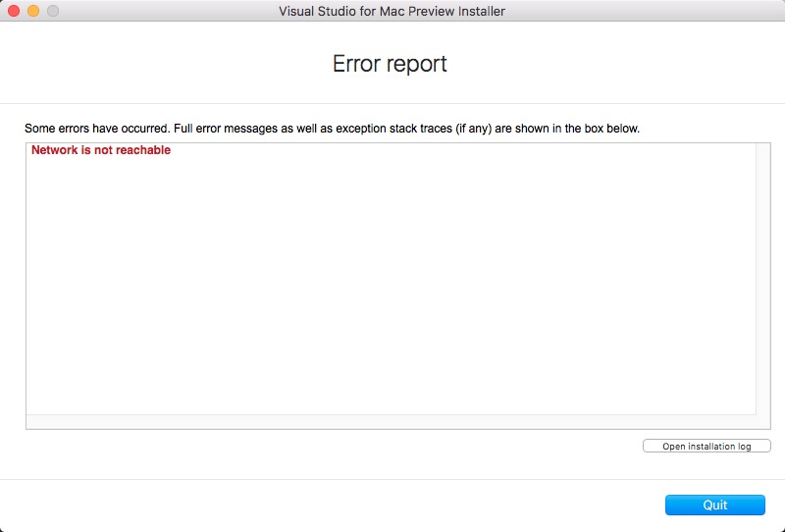Click the word 'reachable' in the error message

[x=144, y=150]
